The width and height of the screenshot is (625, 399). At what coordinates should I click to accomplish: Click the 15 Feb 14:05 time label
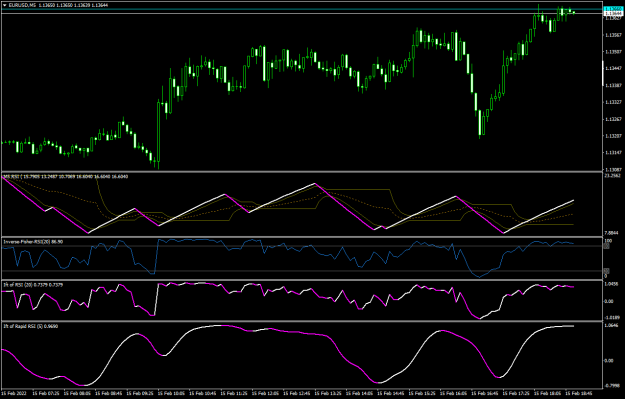(x=360, y=393)
